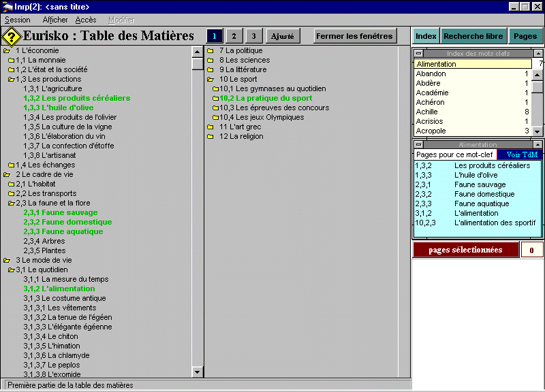The image size is (545, 392).
Task: Switch to the Pages tab
Action: tap(525, 36)
